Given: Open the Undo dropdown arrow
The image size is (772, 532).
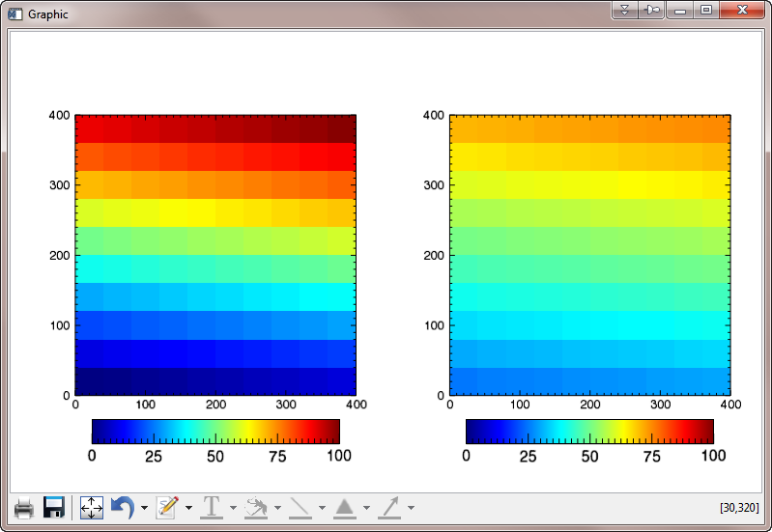Looking at the screenshot, I should coord(144,508).
